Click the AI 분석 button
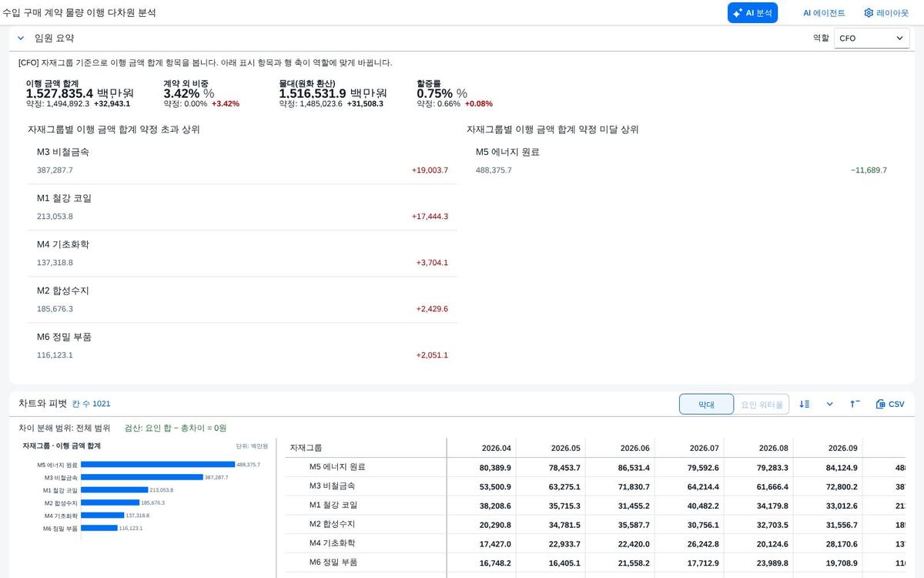924x578 pixels. click(752, 13)
